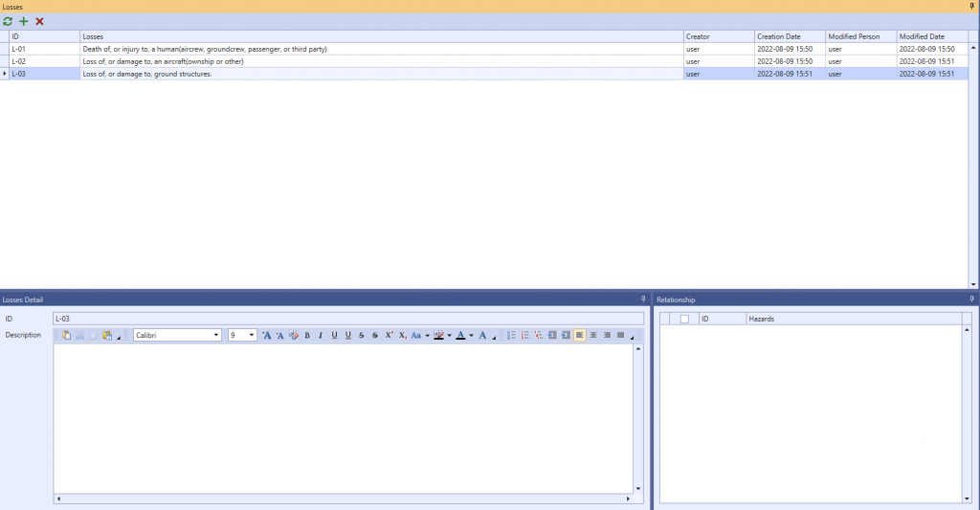Sort by Creation Date column header
980x510 pixels.
pyautogui.click(x=790, y=36)
